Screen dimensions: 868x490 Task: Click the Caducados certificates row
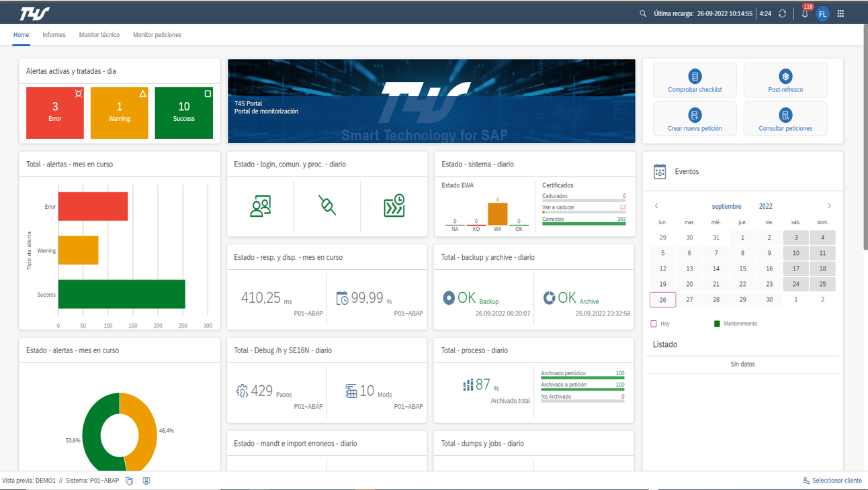[x=584, y=197]
